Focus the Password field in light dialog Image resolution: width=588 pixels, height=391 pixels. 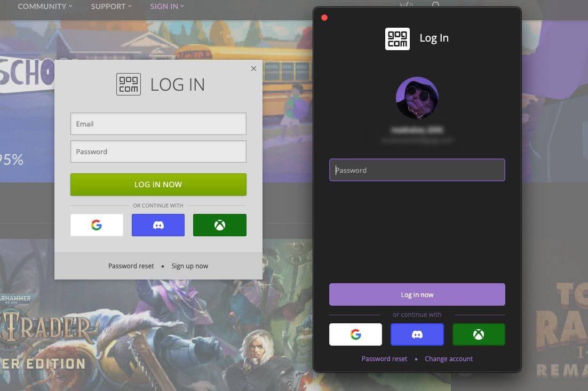click(158, 151)
